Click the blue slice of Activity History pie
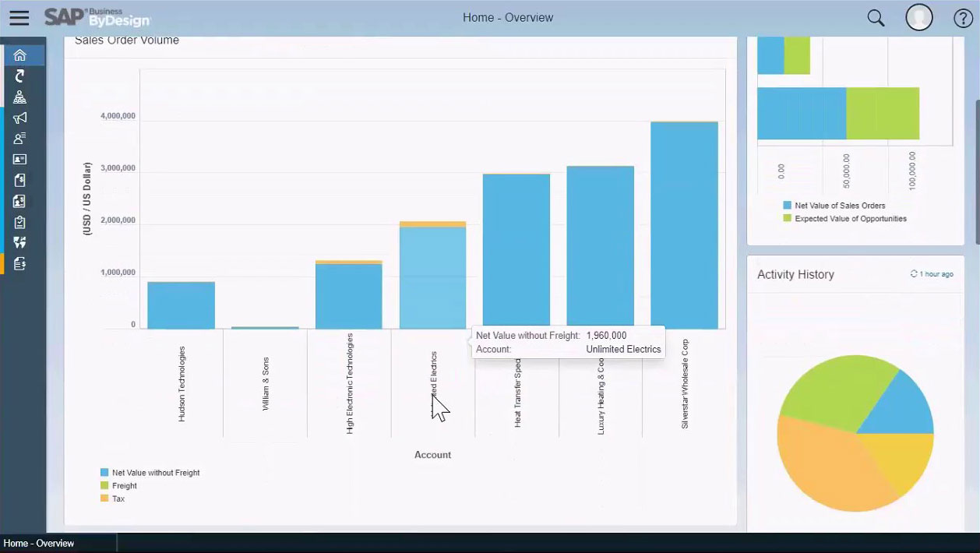980x553 pixels. point(904,409)
